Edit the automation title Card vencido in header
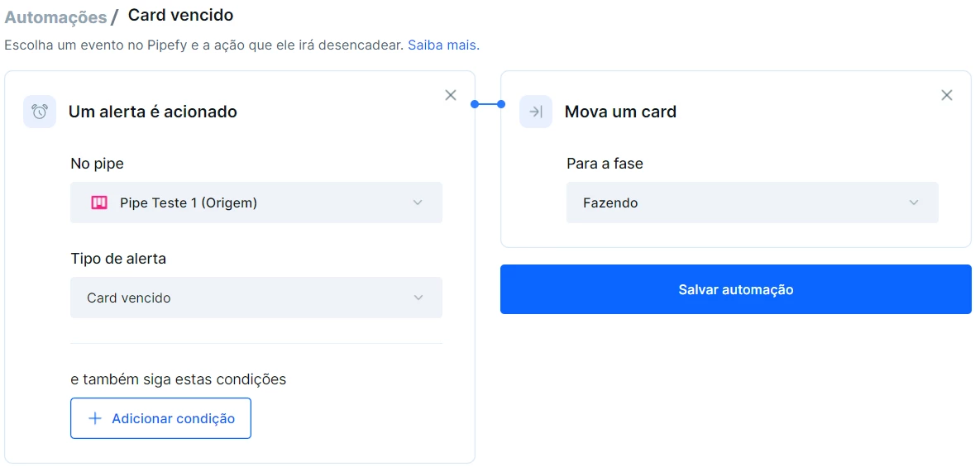Viewport: 980px width, 467px height. [x=180, y=16]
